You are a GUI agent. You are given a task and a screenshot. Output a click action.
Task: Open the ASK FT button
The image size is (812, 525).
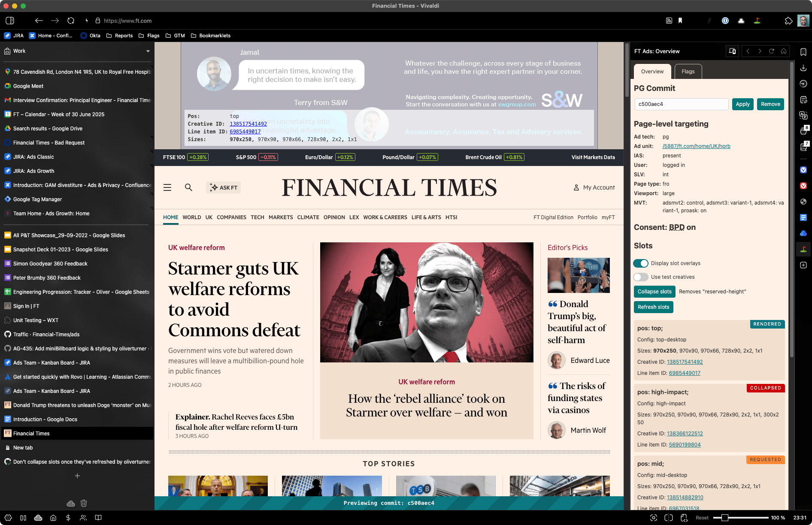223,187
